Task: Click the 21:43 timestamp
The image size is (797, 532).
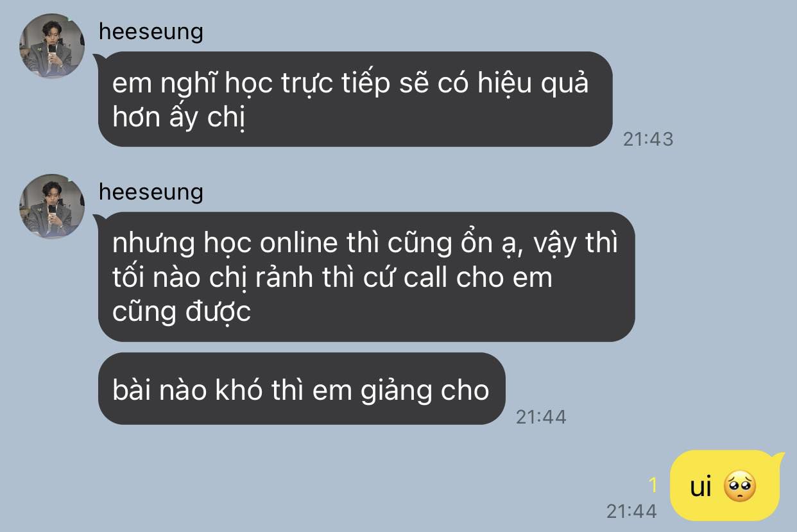Action: point(648,139)
